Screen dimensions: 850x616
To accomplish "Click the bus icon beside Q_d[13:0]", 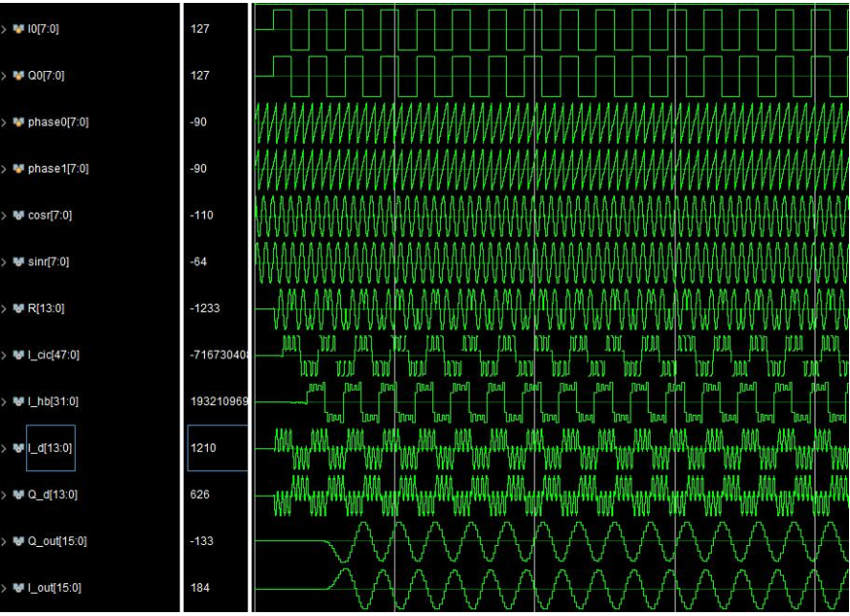I will tap(18, 496).
